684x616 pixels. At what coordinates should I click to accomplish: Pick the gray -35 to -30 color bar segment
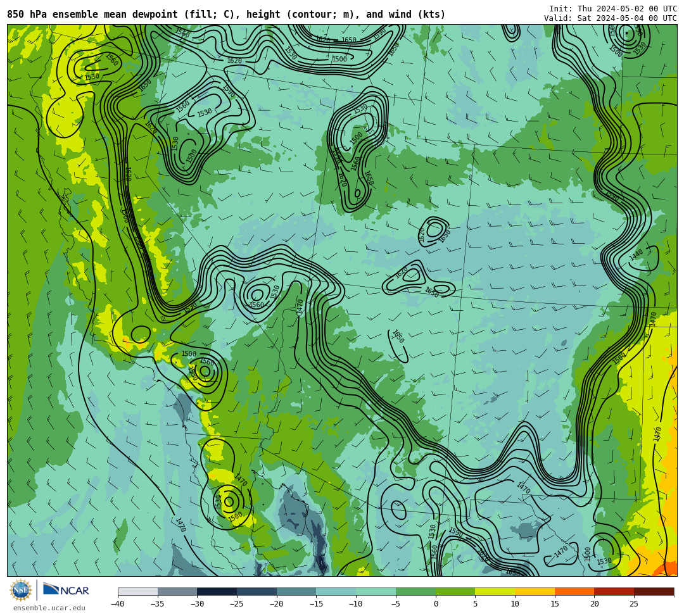(x=177, y=591)
